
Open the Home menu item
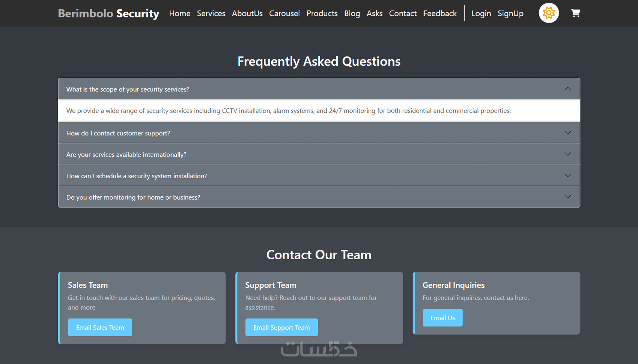[179, 14]
